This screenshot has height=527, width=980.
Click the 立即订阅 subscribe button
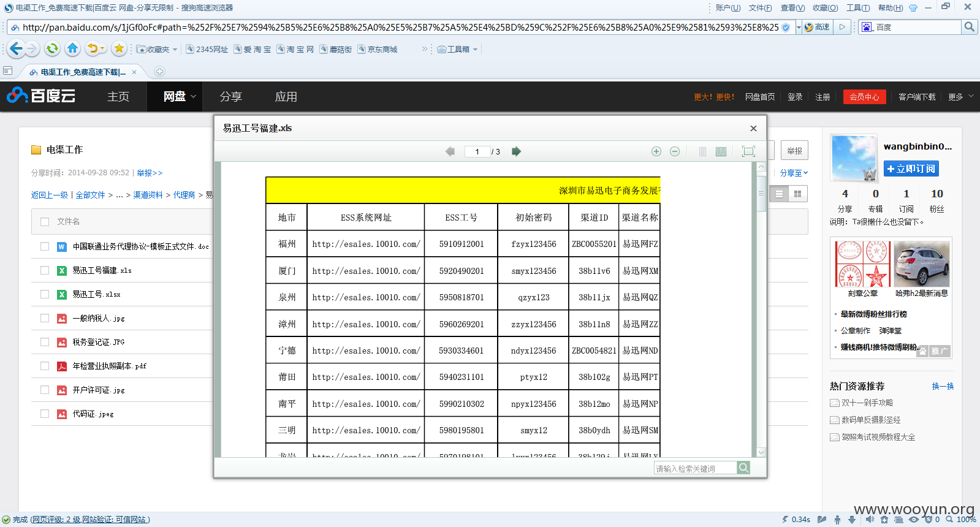[x=911, y=169]
